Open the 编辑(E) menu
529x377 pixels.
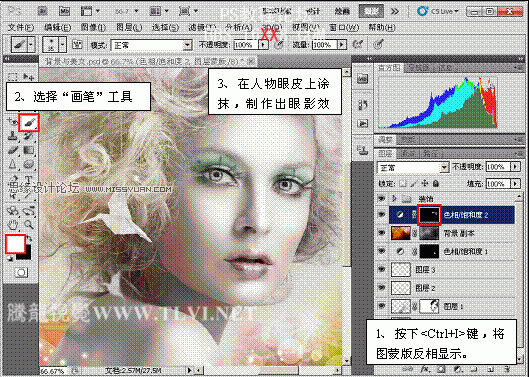pyautogui.click(x=57, y=27)
